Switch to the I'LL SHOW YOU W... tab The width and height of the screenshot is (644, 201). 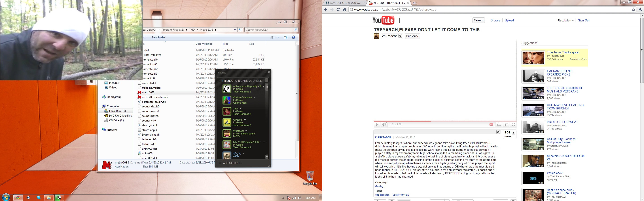click(x=345, y=3)
